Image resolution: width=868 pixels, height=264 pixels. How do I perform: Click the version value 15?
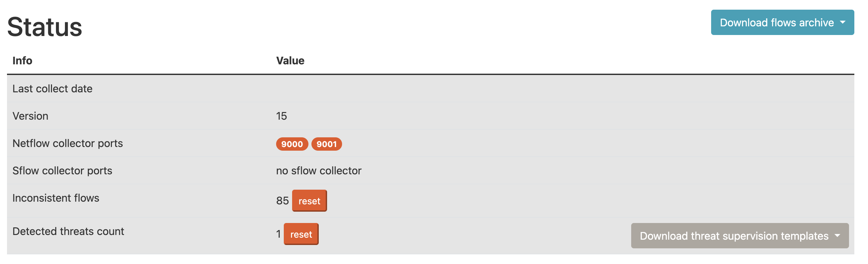click(x=281, y=116)
